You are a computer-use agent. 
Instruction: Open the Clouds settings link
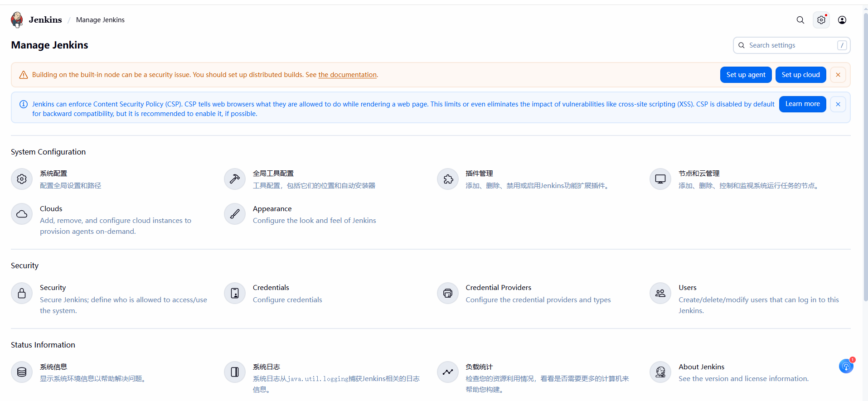click(x=51, y=209)
